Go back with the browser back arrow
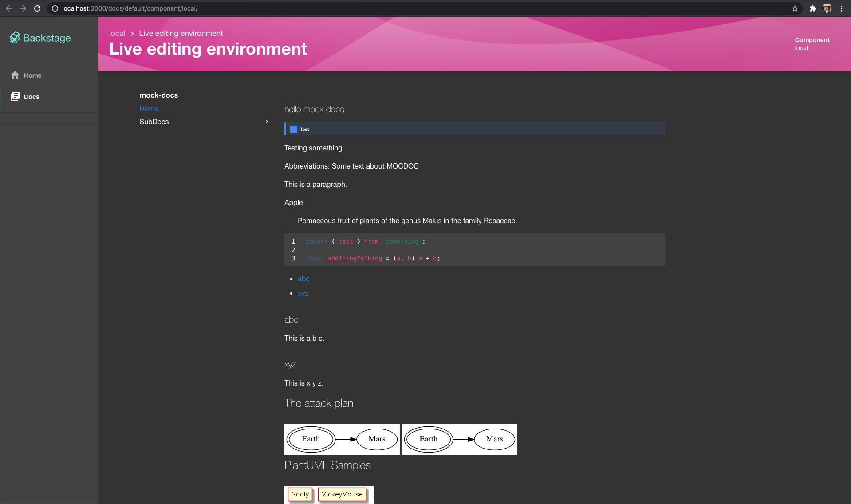 (9, 8)
